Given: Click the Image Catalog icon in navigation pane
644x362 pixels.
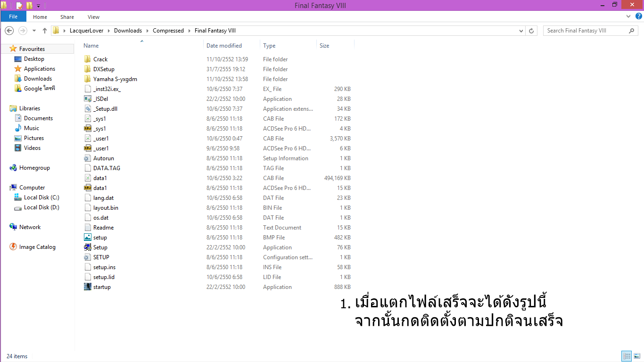Looking at the screenshot, I should tap(13, 247).
